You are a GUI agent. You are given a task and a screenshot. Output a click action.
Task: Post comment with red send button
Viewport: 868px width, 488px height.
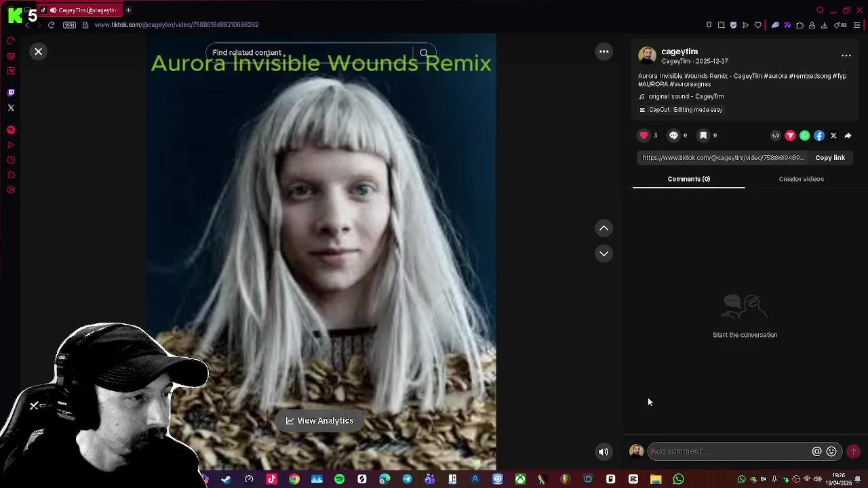click(x=853, y=451)
